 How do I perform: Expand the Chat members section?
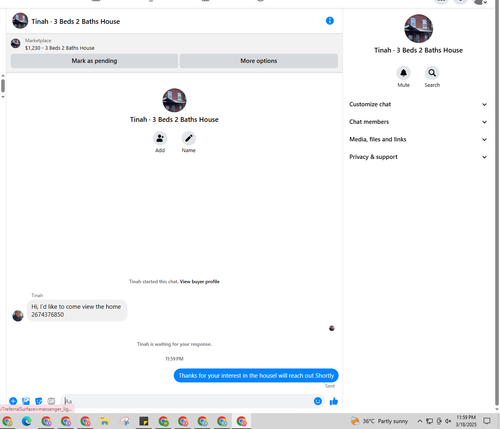(x=418, y=122)
